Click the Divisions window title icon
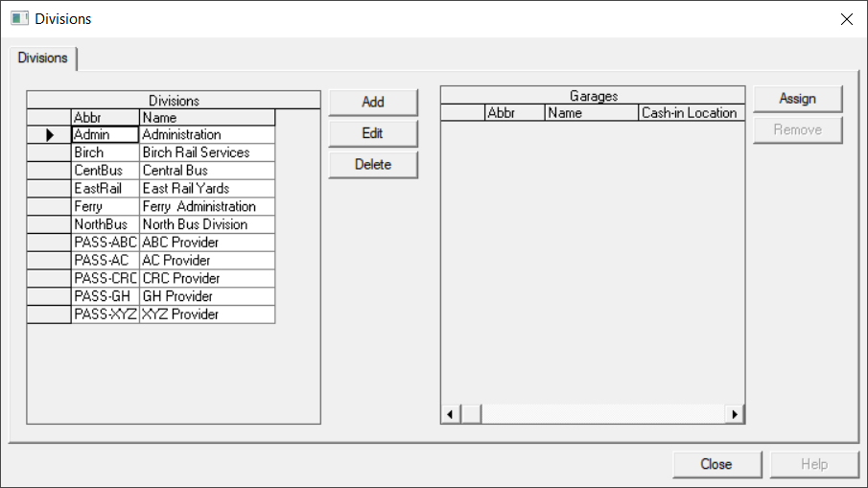868x488 pixels. click(19, 18)
